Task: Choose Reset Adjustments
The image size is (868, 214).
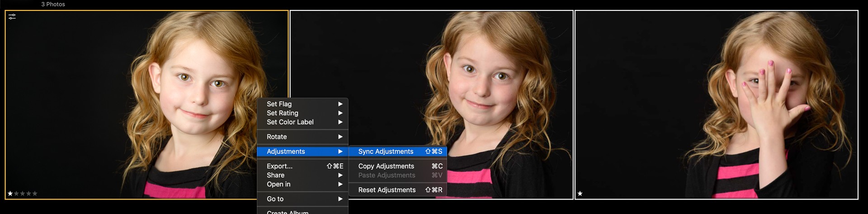Action: [387, 190]
